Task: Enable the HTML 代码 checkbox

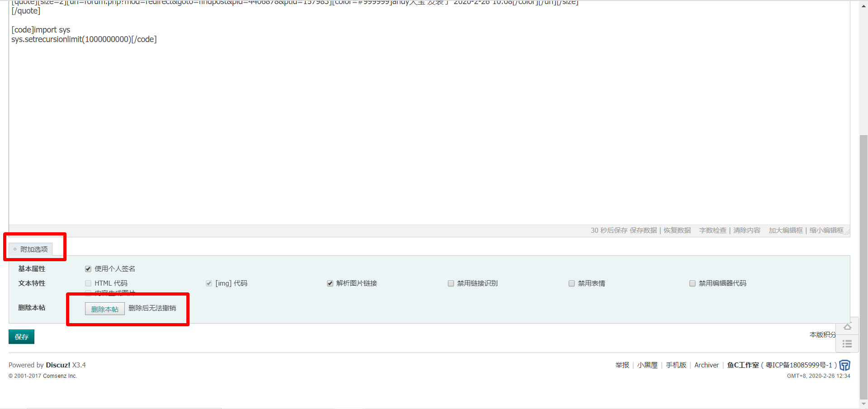Action: pyautogui.click(x=88, y=283)
